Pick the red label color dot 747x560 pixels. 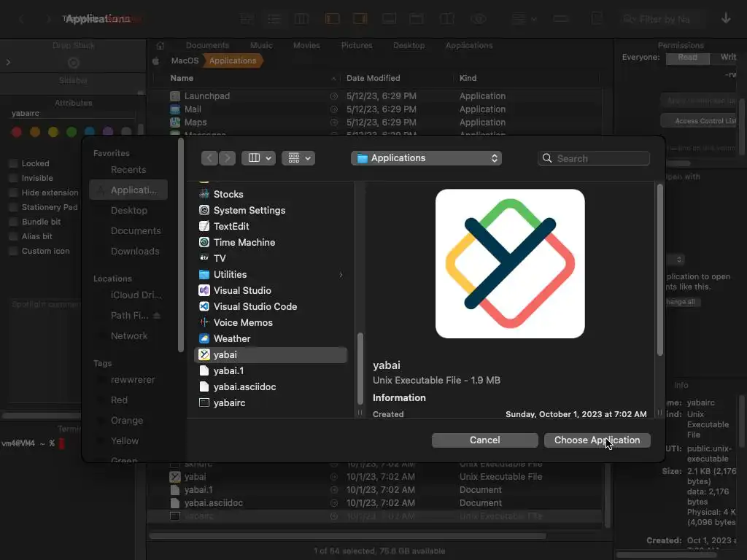click(x=17, y=132)
